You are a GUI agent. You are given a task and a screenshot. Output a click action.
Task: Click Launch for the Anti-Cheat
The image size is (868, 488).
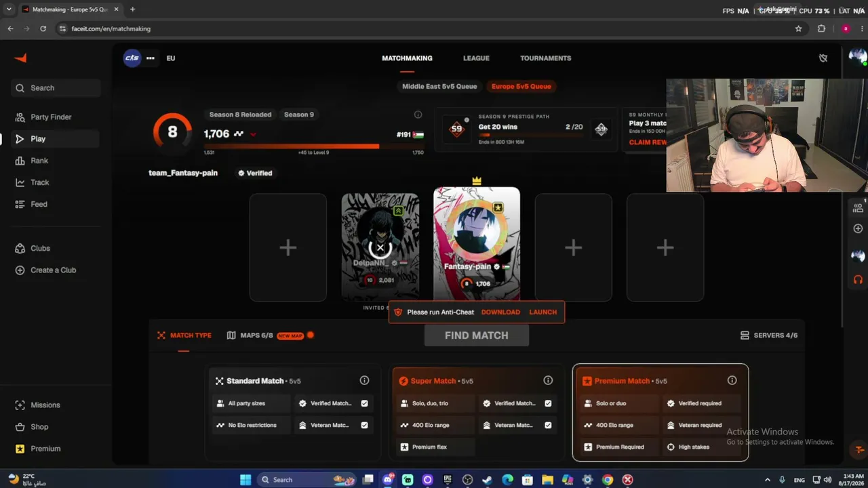coord(542,312)
